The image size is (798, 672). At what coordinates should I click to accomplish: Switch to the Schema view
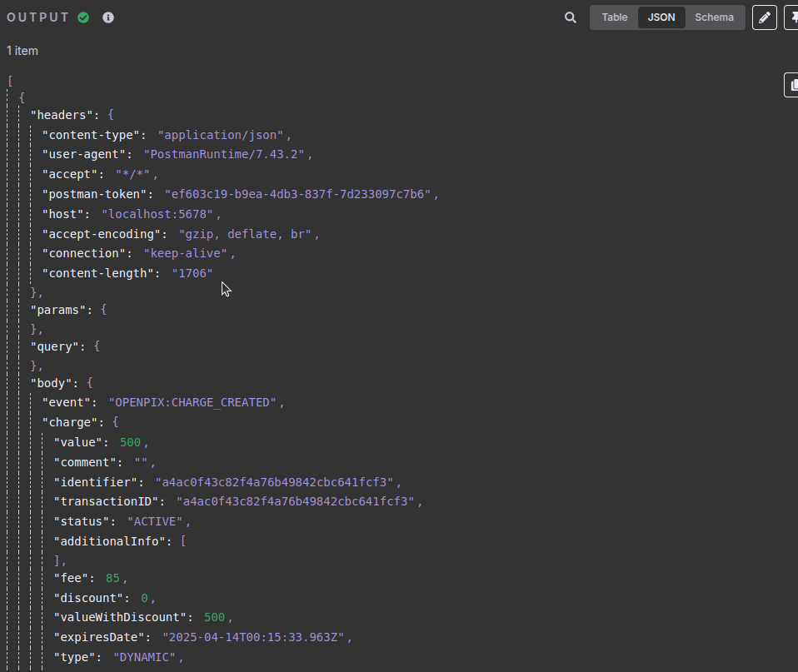point(714,17)
